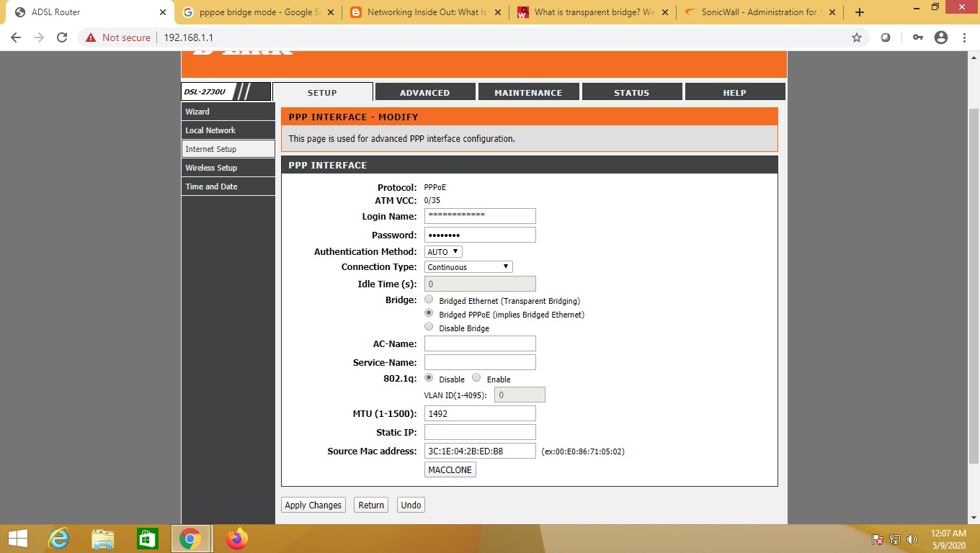
Task: Open the Microsoft Store from the taskbar
Action: [x=147, y=538]
